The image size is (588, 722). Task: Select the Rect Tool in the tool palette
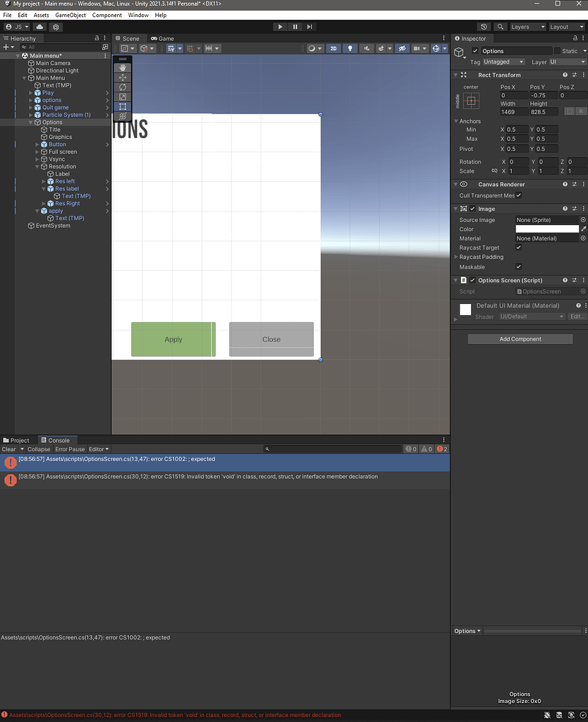(122, 106)
